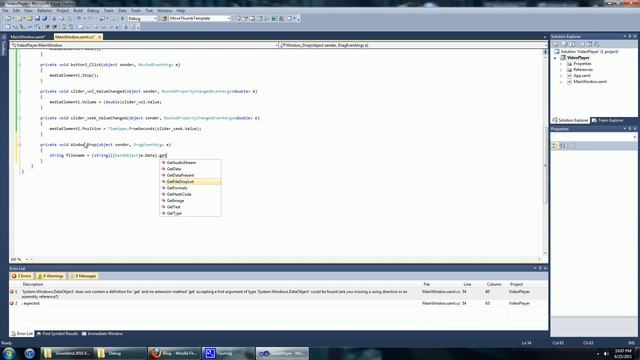Click the Save All toolbar icon
640x360 pixels.
coord(44,18)
